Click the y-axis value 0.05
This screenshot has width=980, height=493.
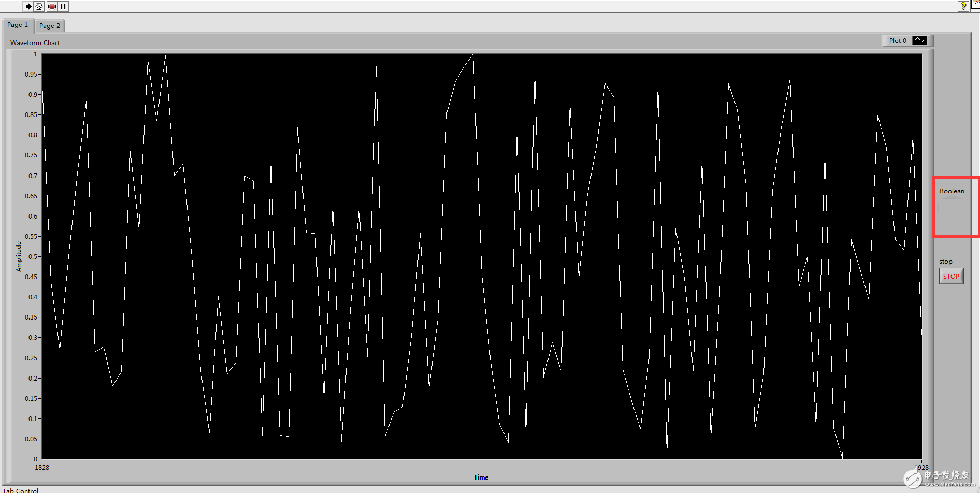(x=31, y=439)
